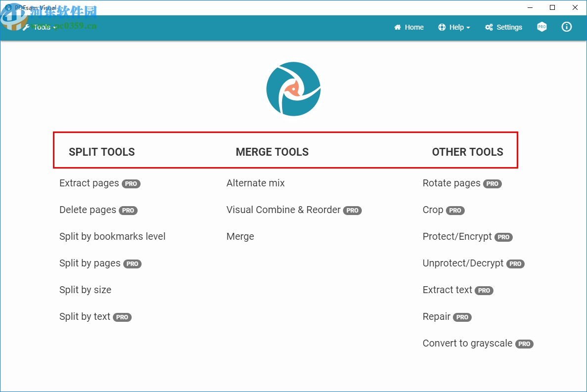This screenshot has width=587, height=392.
Task: Click the PRO badge beside Rotate pages
Action: [x=492, y=184]
